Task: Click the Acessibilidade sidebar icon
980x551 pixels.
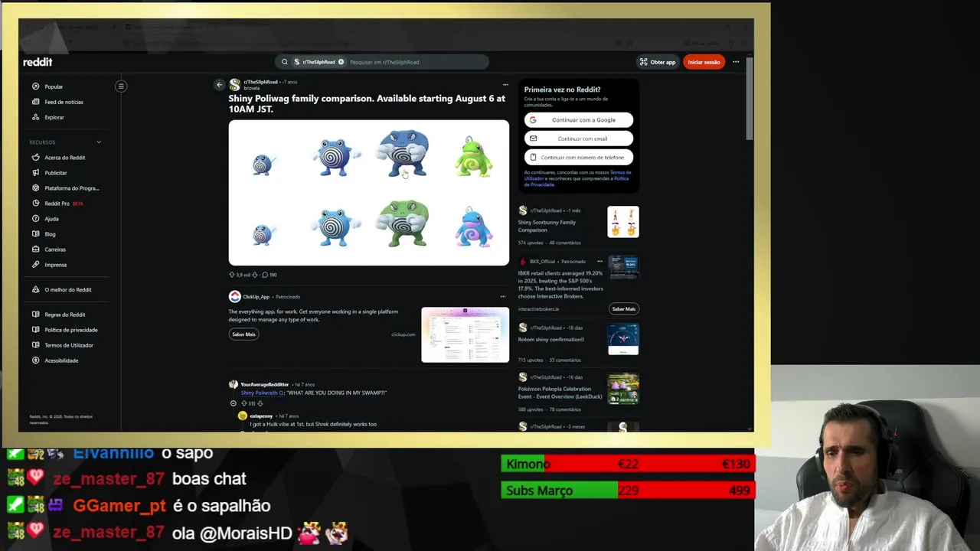Action: pyautogui.click(x=36, y=360)
